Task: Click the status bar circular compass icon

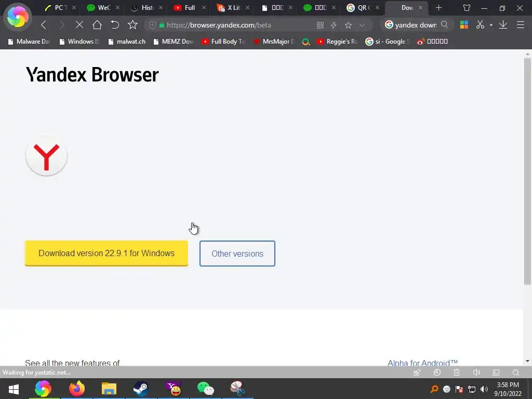Action: (x=437, y=373)
